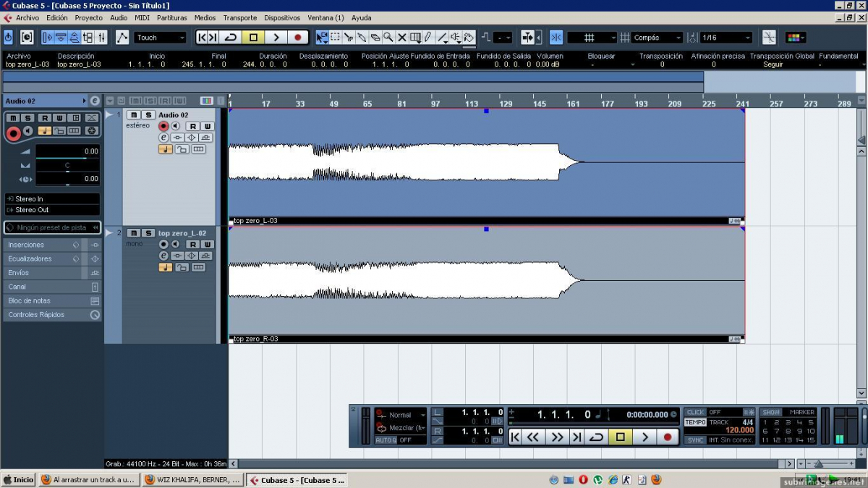
Task: Solo the top zero_L-02 track
Action: pos(148,233)
